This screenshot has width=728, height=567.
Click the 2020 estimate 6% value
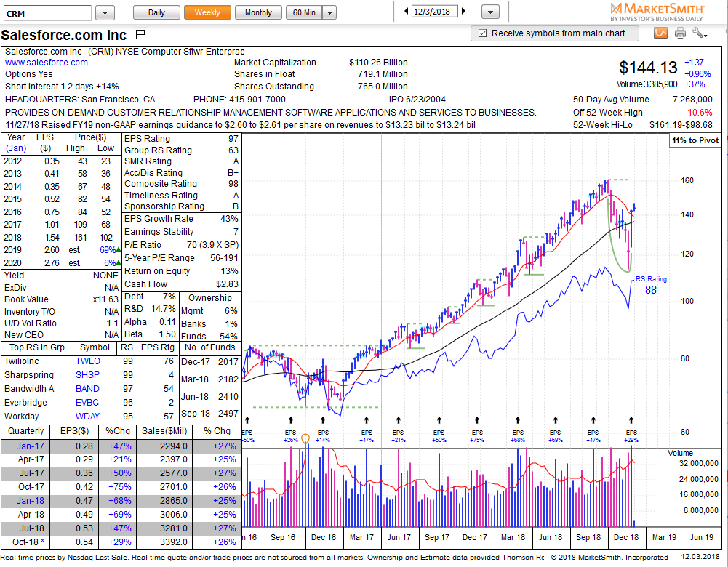click(110, 262)
